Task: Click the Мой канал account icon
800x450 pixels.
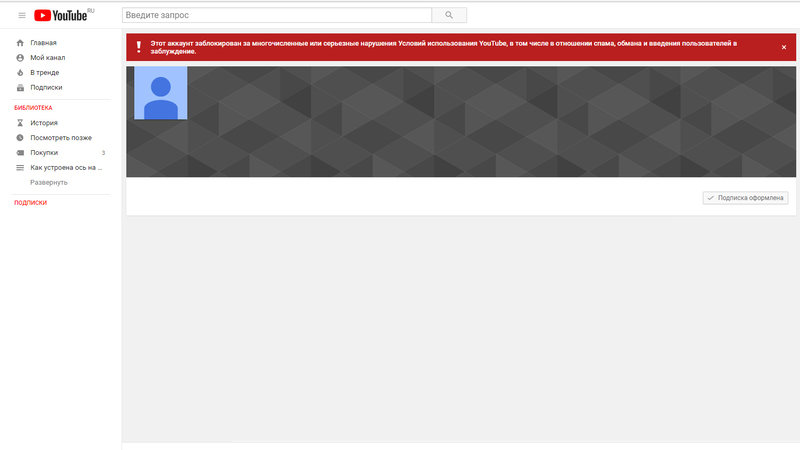Action: tap(20, 58)
